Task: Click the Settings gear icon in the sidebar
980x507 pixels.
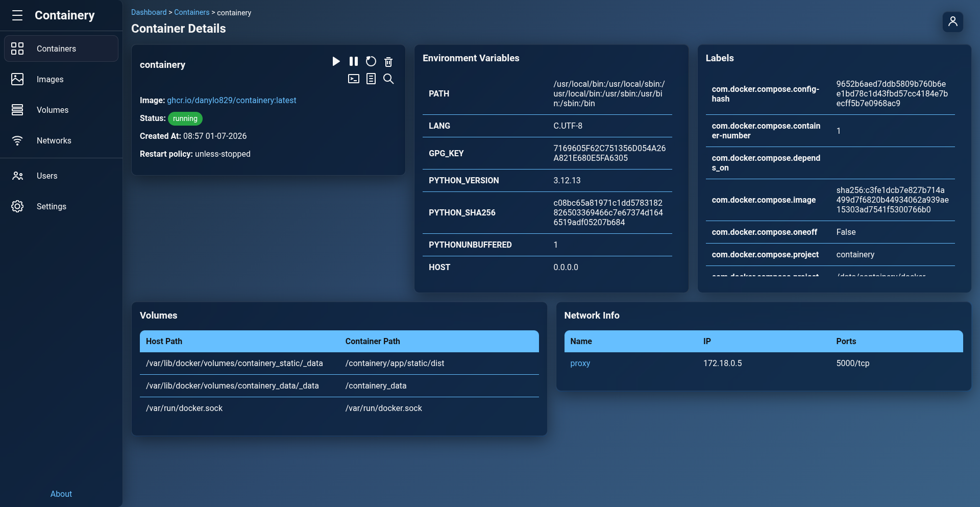Action: click(17, 206)
